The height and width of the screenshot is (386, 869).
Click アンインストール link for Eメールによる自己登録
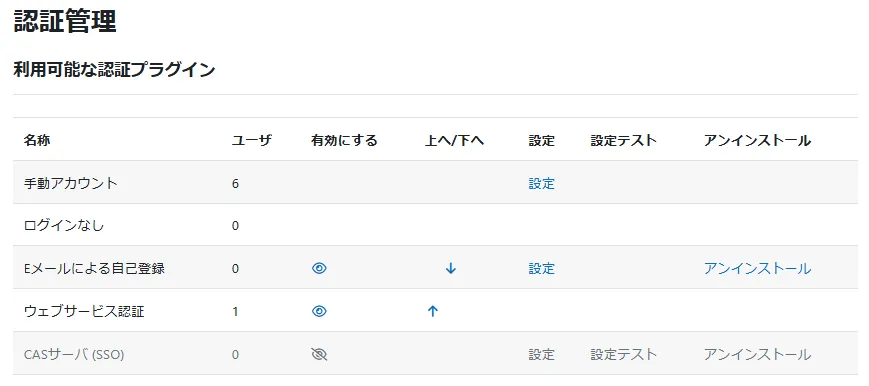[x=758, y=269]
